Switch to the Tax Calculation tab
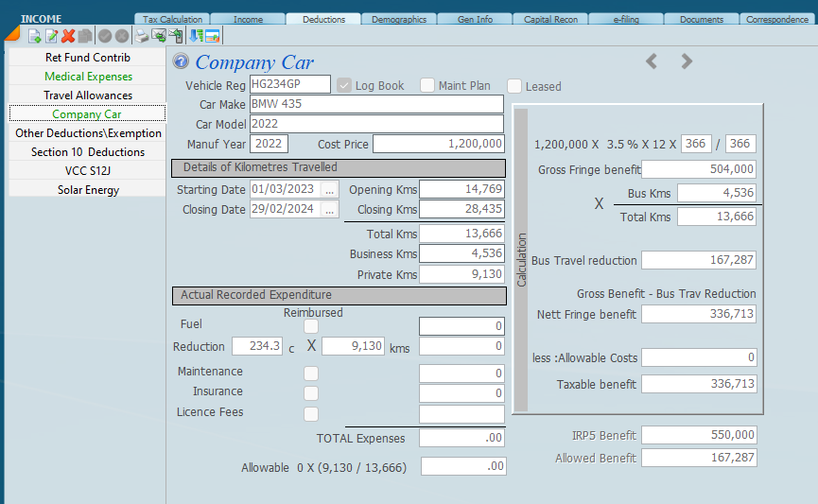 coord(172,19)
